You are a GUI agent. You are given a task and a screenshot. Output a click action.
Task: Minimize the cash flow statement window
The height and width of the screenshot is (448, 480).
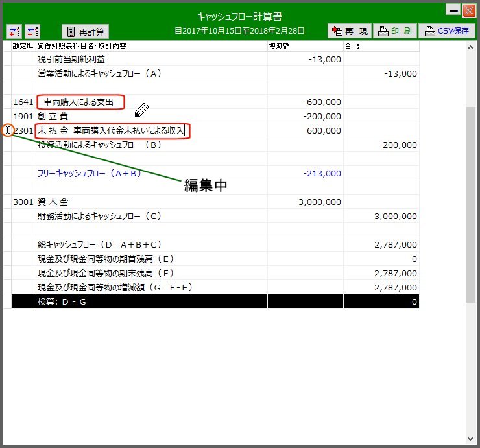(453, 10)
